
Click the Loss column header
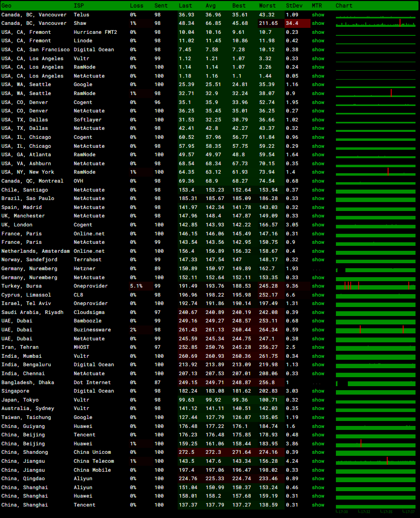[x=136, y=5]
